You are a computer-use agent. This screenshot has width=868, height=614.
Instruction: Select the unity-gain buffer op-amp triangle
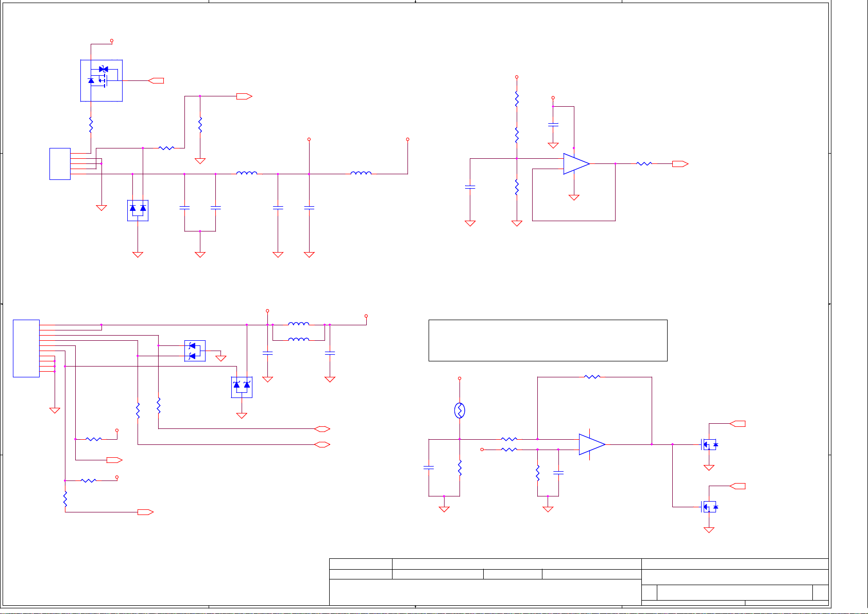point(576,164)
